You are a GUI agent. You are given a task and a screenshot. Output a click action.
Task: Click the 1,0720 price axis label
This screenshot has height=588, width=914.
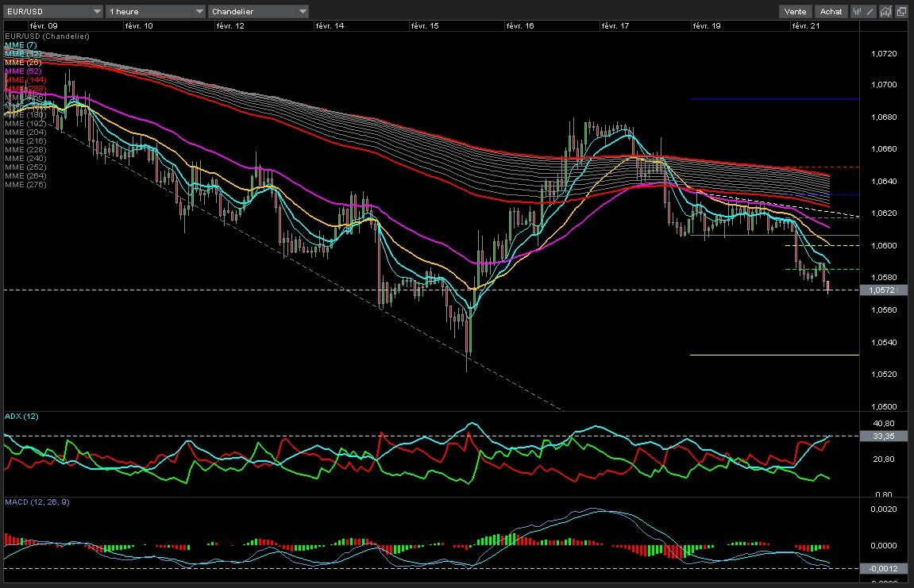884,54
